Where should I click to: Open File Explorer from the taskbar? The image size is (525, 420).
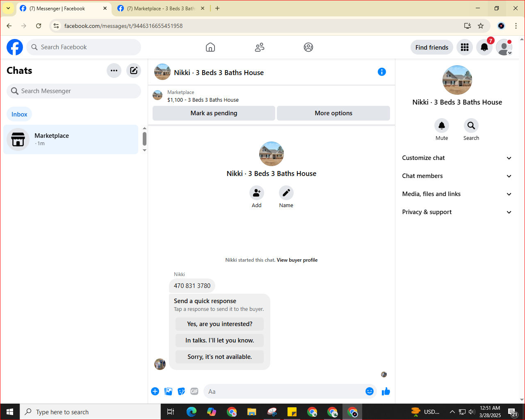pos(252,412)
